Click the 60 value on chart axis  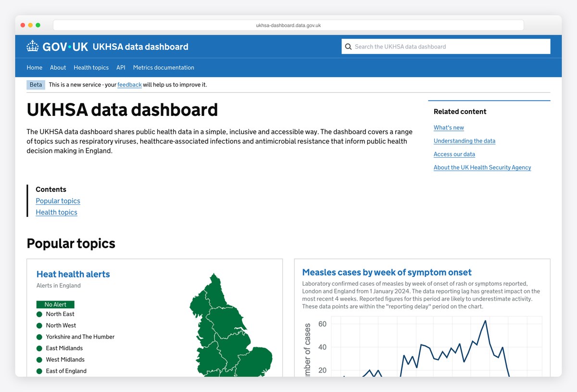tap(323, 324)
